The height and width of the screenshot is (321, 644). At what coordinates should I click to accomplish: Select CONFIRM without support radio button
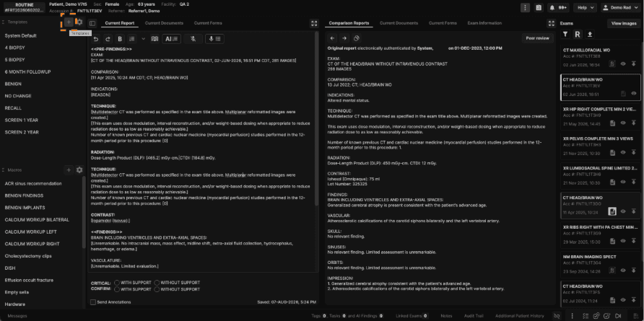point(157,289)
